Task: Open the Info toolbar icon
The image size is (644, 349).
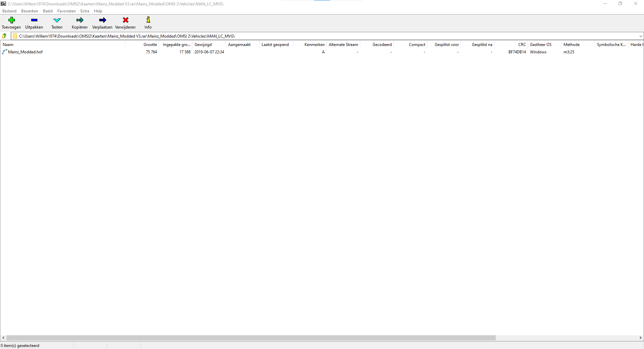Action: coord(148,20)
